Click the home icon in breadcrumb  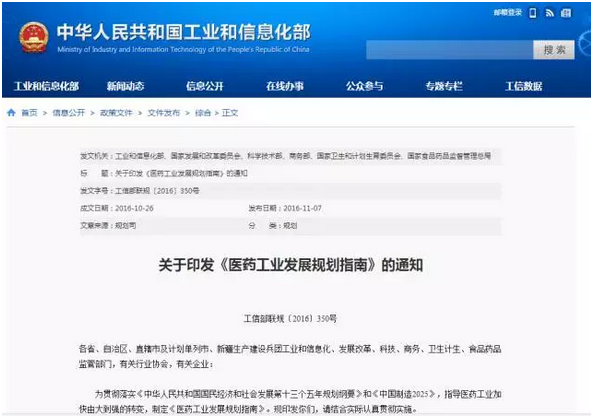[x=11, y=112]
